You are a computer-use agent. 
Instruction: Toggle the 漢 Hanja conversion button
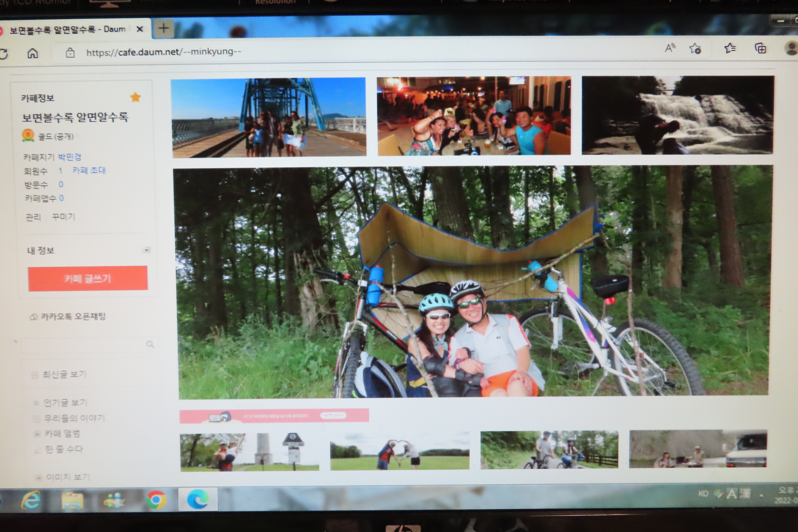coord(745,493)
